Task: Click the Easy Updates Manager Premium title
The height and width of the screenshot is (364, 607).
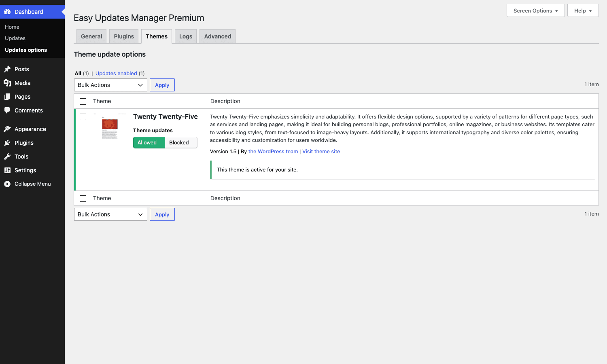Action: [139, 18]
